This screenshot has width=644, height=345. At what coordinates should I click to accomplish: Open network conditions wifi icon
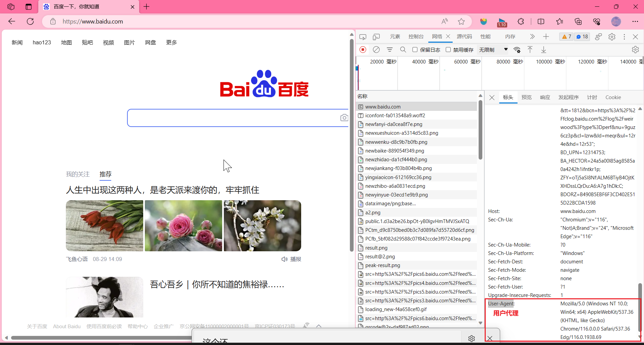click(x=517, y=50)
